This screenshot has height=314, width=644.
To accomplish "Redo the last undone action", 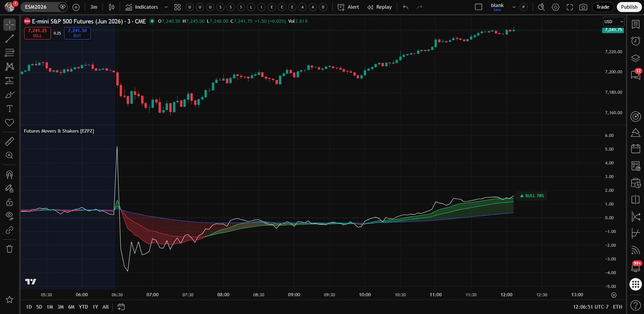I will tap(420, 7).
